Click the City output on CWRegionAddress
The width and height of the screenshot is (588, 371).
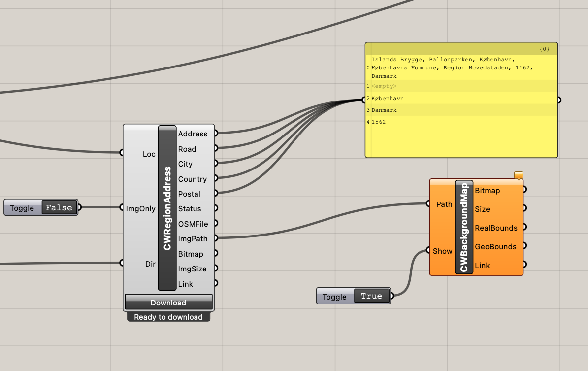[x=185, y=164]
